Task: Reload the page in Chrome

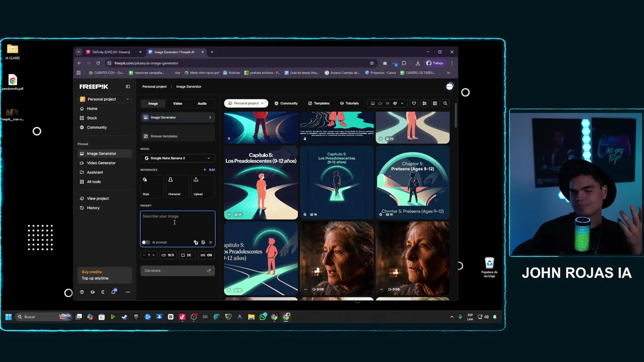Action: [x=98, y=63]
